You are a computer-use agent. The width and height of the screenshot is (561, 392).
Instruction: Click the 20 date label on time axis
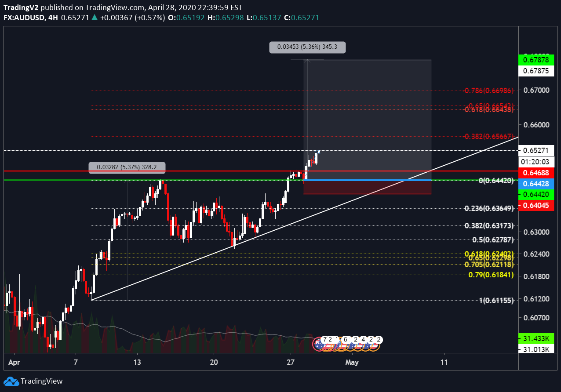click(x=214, y=362)
